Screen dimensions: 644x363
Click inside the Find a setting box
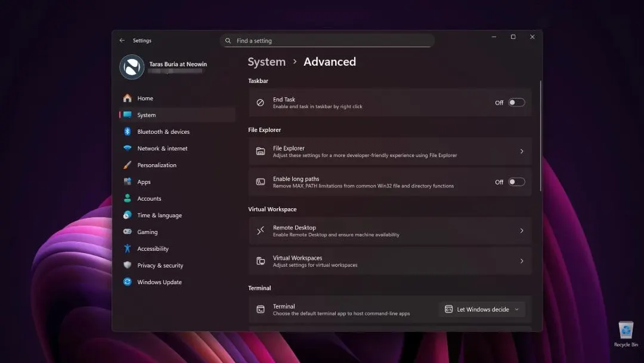[327, 40]
